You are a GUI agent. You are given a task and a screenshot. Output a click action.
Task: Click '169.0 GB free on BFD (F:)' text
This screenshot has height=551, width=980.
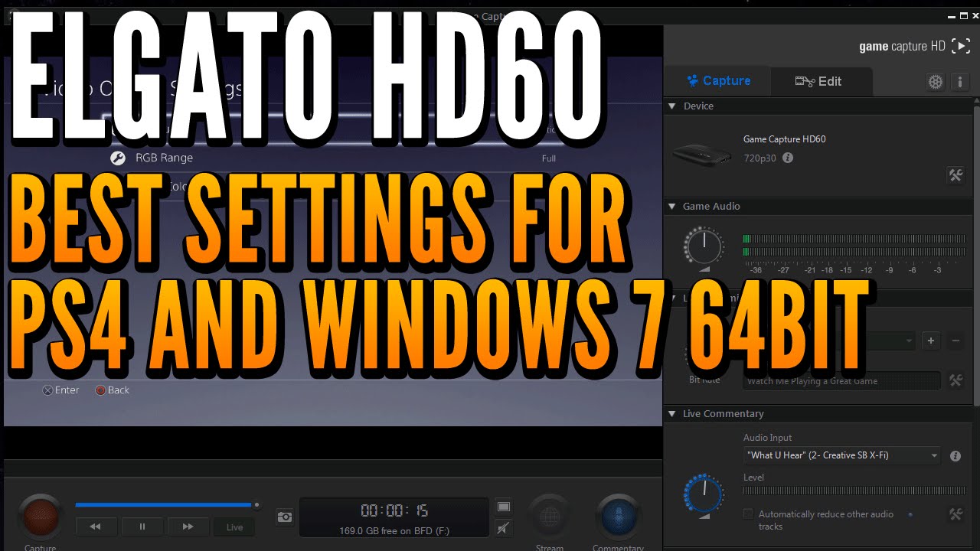394,530
